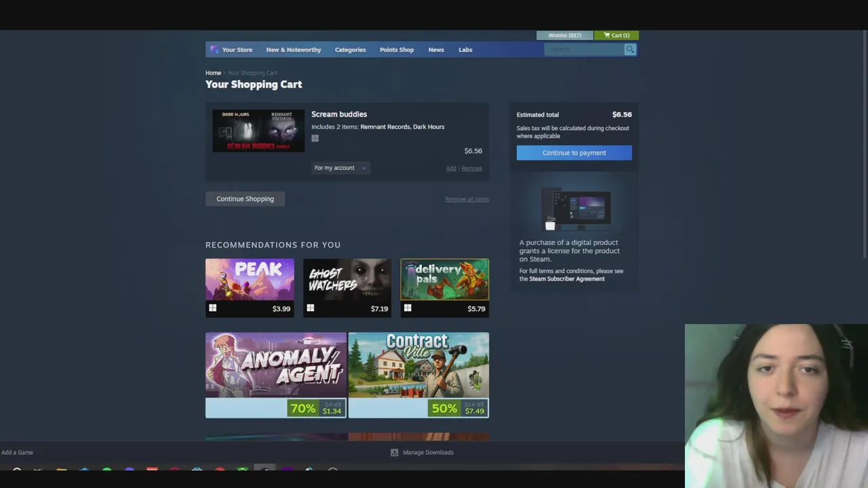Click Add a Game
The height and width of the screenshot is (488, 868).
[x=17, y=452]
